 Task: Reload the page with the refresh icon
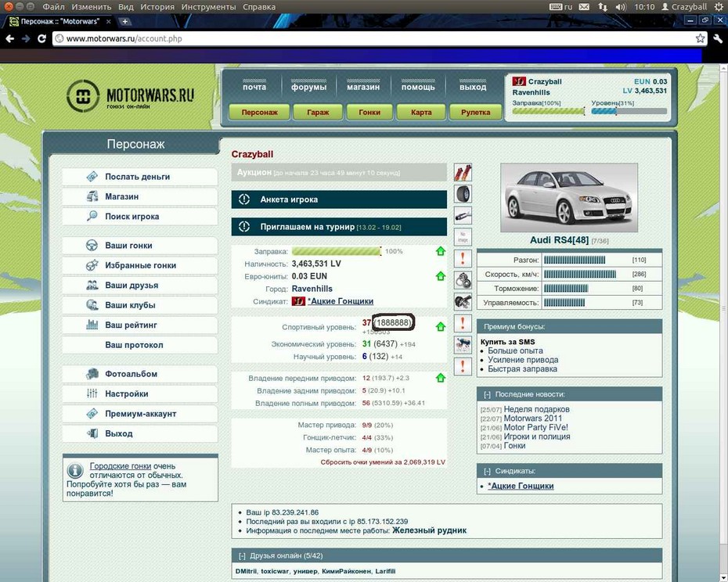click(41, 38)
